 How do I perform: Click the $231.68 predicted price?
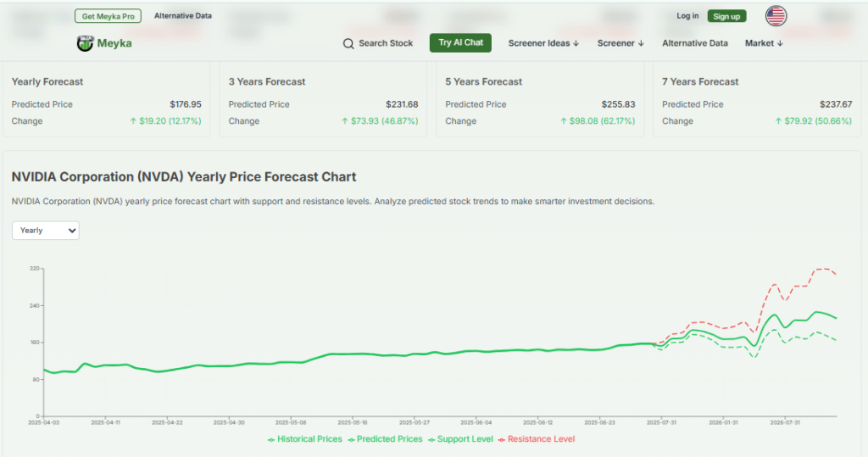pyautogui.click(x=402, y=104)
